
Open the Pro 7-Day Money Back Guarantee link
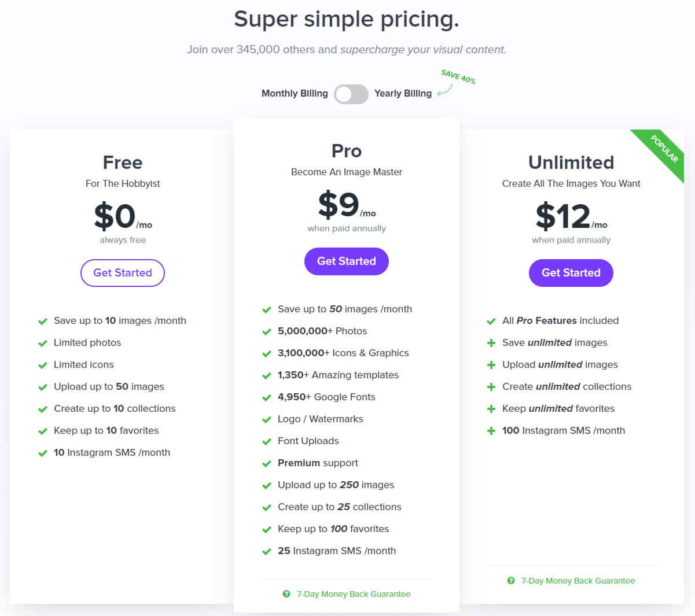coord(354,594)
